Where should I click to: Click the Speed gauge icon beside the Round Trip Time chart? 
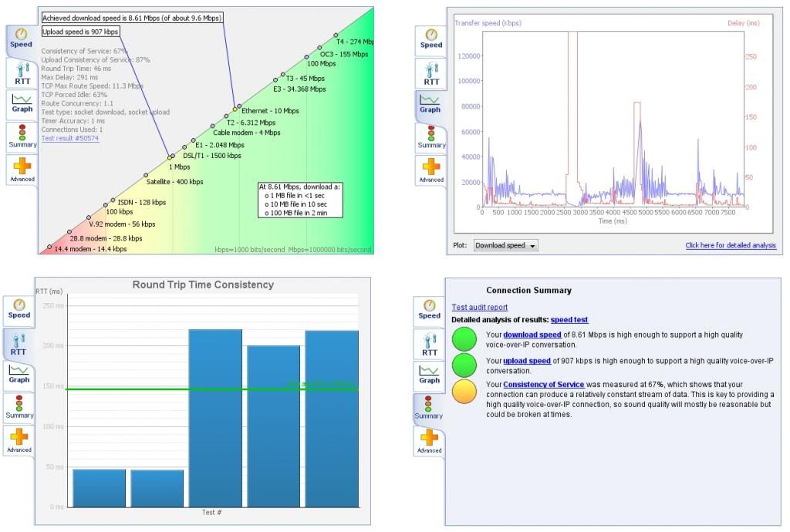click(19, 309)
